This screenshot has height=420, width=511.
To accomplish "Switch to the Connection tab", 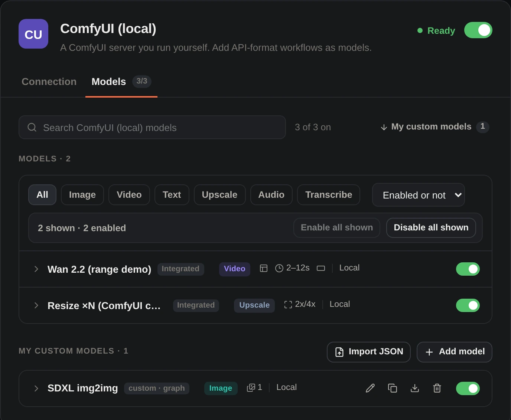I will coord(49,82).
